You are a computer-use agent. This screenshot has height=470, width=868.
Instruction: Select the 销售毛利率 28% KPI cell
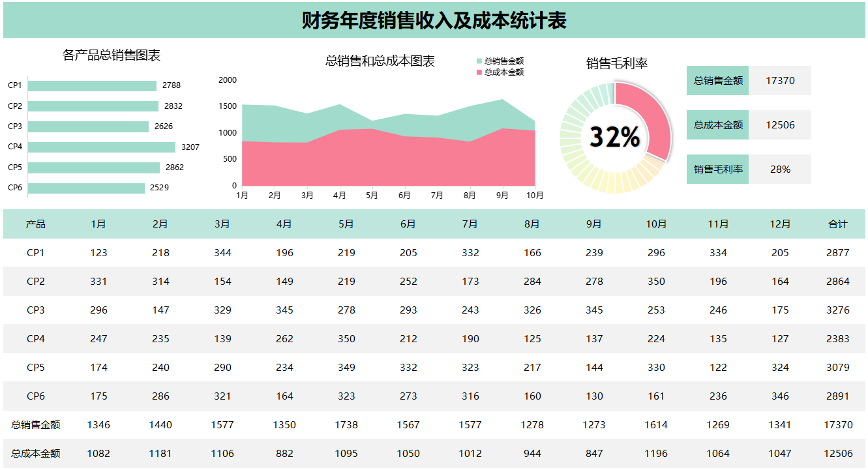click(x=781, y=169)
